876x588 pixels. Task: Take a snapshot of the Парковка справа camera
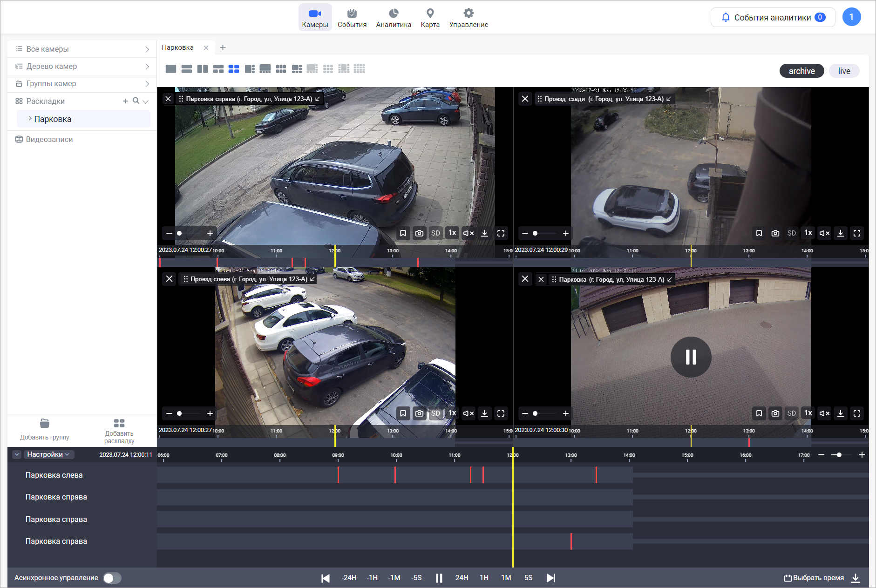(419, 233)
